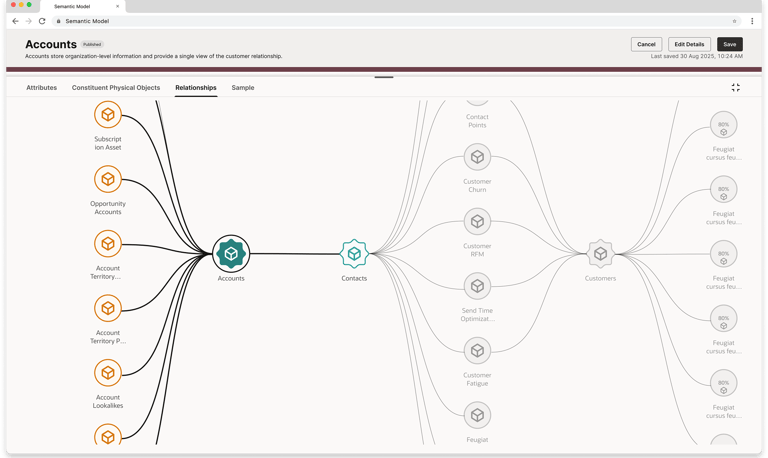The width and height of the screenshot is (768, 458).
Task: Save the Accounts model
Action: (730, 44)
